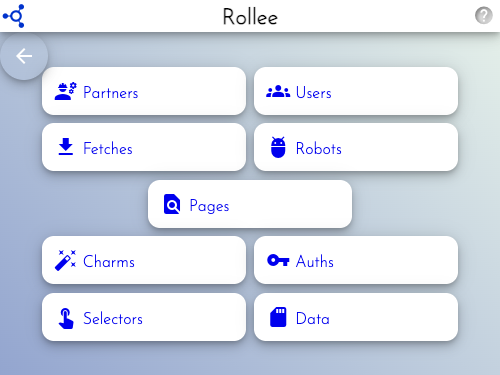Image resolution: width=500 pixels, height=375 pixels.
Task: Click the Fetches download icon
Action: [66, 147]
